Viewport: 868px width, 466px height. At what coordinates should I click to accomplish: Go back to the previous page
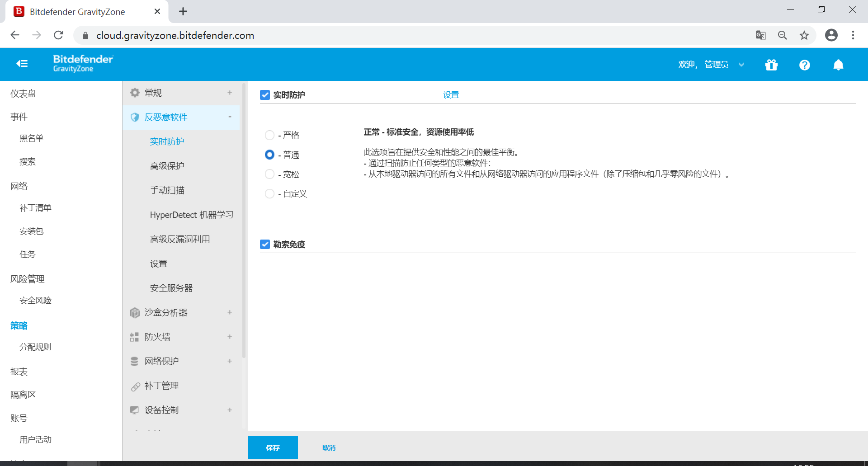click(15, 35)
